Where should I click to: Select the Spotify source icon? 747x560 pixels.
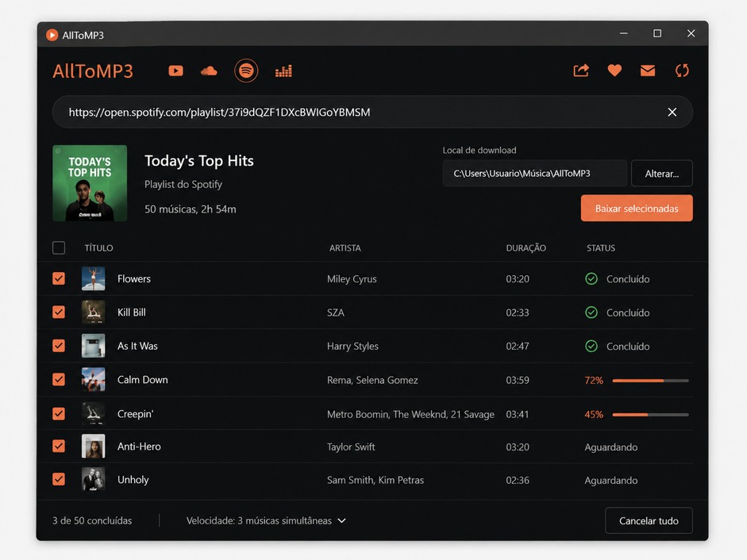click(246, 71)
